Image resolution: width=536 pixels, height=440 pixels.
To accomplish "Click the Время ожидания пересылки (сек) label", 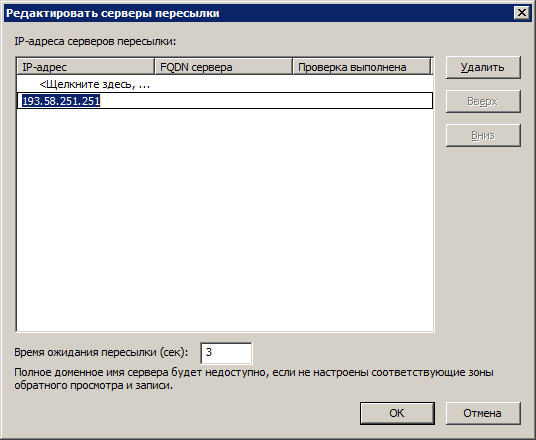I will click(101, 352).
